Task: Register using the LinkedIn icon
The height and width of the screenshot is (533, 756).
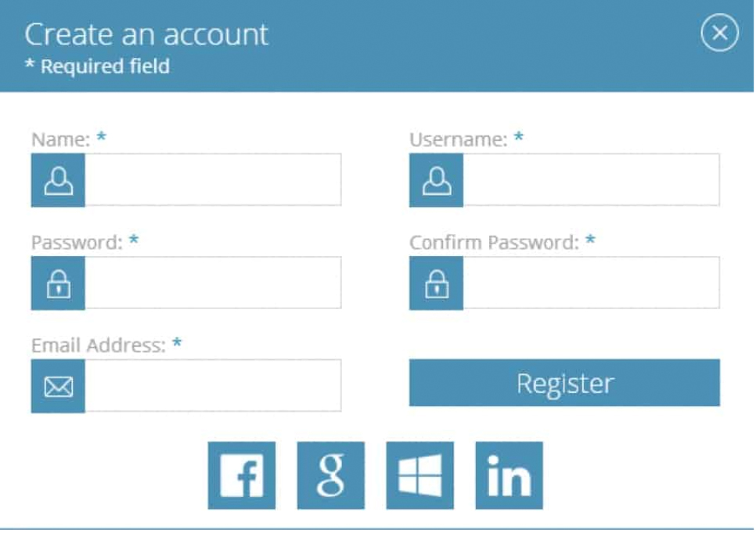Action: (x=509, y=475)
